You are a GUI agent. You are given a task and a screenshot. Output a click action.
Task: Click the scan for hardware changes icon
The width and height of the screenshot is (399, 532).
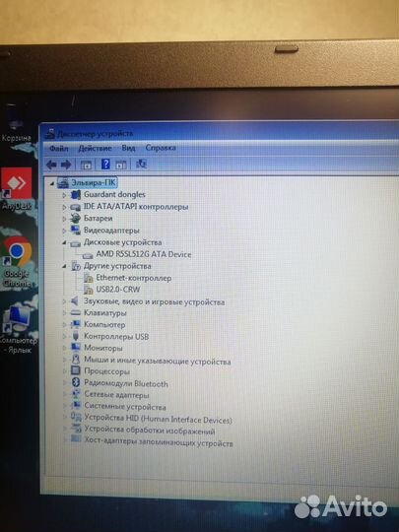pos(141,165)
